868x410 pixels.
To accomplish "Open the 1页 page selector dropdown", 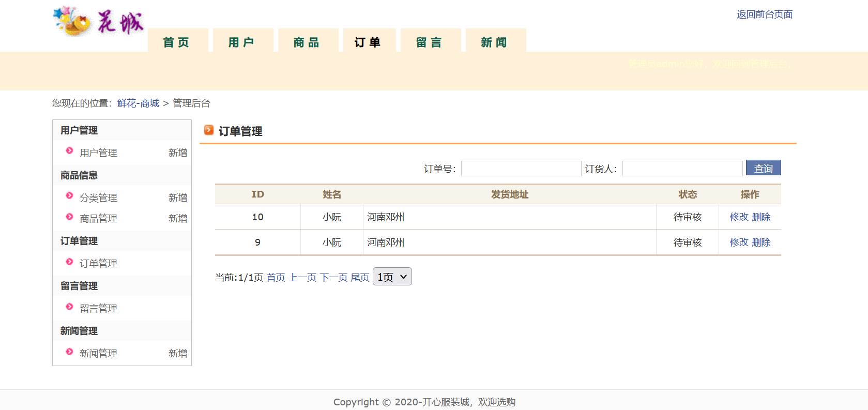I will [x=392, y=277].
